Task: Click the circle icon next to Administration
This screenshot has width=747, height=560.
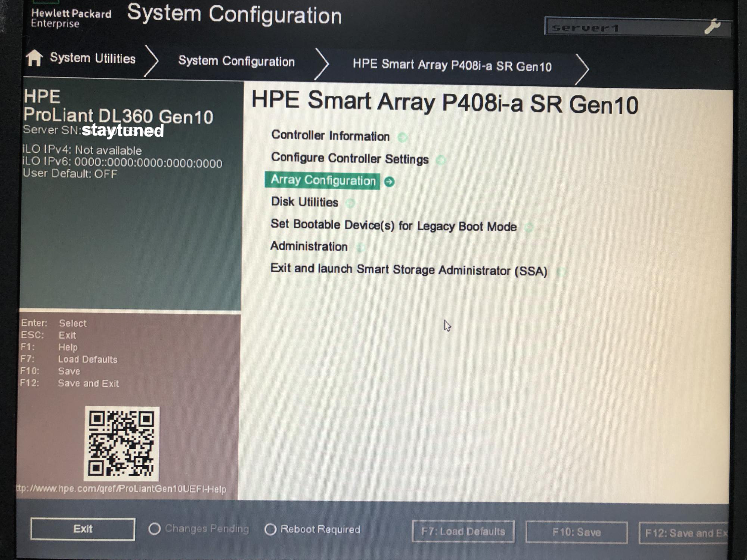Action: (360, 248)
